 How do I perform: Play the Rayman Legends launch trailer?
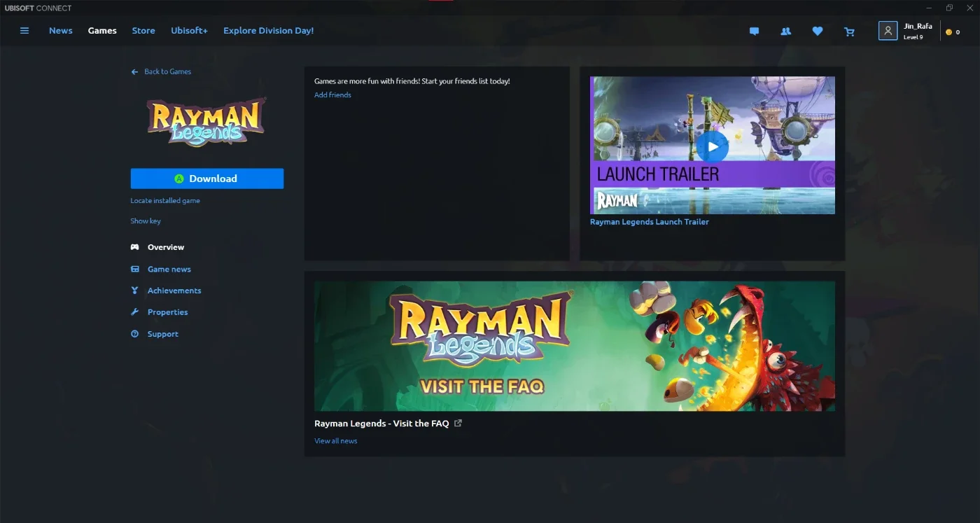[712, 146]
